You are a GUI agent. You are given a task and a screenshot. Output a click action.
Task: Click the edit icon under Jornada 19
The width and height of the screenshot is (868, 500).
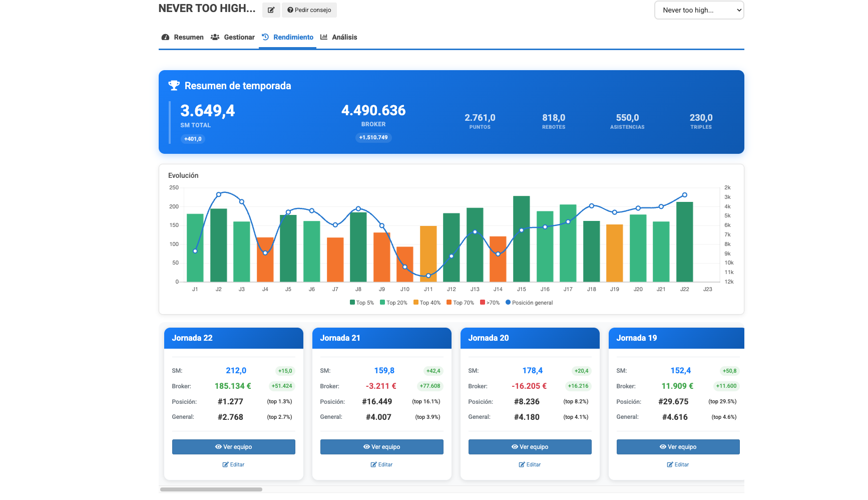(x=670, y=464)
